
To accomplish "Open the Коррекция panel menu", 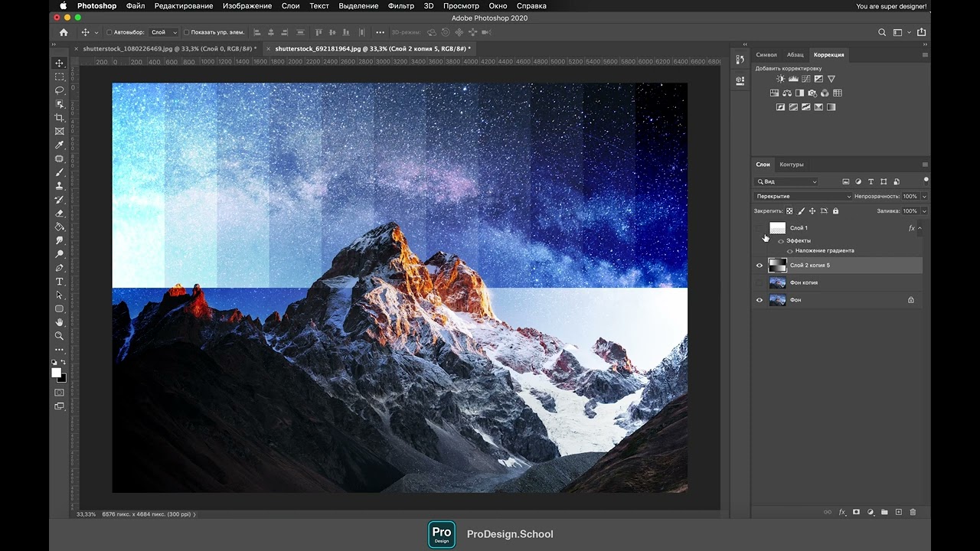I will pos(925,55).
